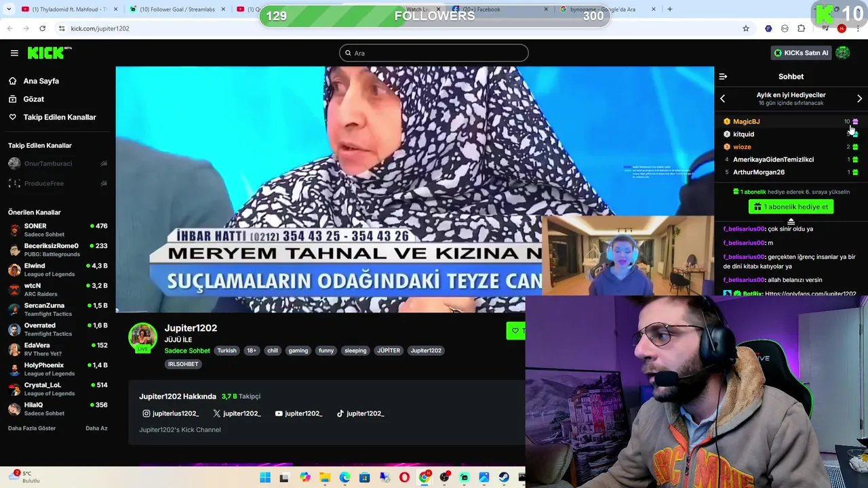Click the IRLSOHBET tag
The width and height of the screenshot is (868, 488).
click(x=183, y=364)
